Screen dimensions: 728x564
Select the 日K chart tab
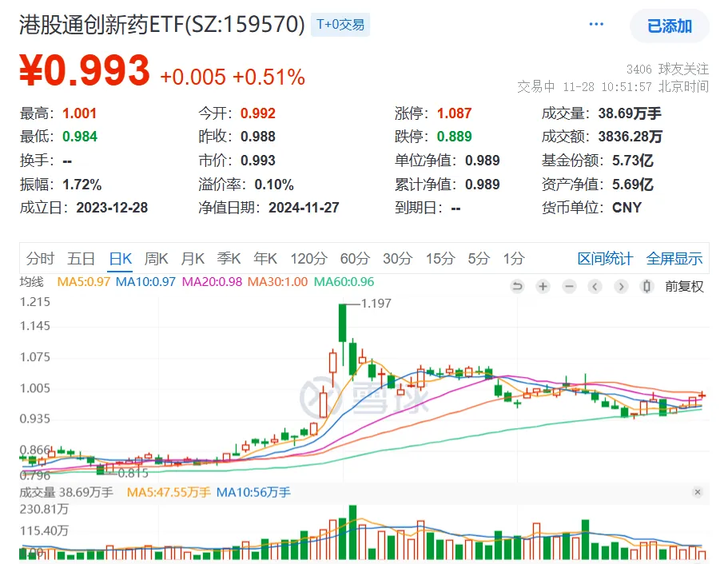[121, 258]
